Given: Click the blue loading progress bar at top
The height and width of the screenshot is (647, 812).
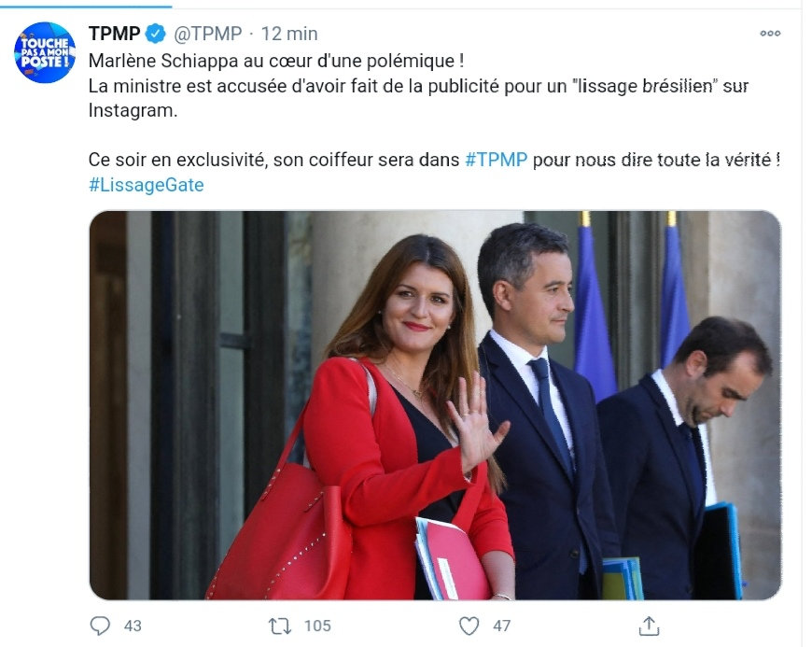Looking at the screenshot, I should tap(86, 7).
